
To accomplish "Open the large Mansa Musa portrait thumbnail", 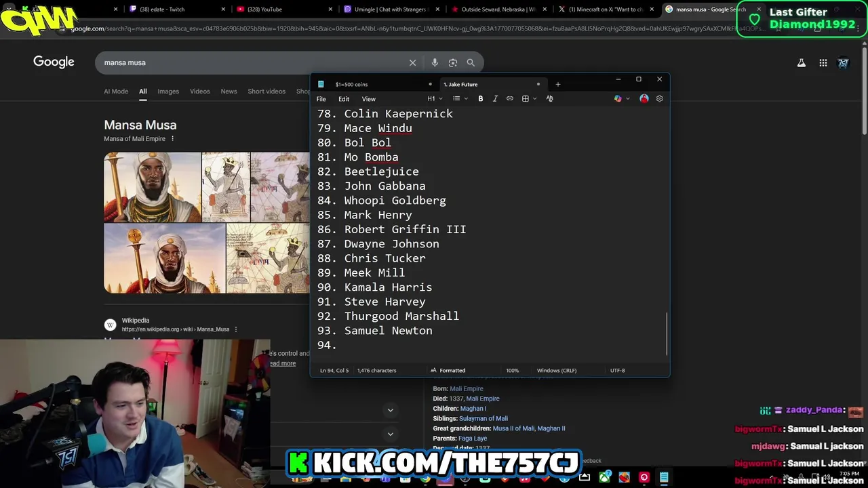I will tap(153, 187).
